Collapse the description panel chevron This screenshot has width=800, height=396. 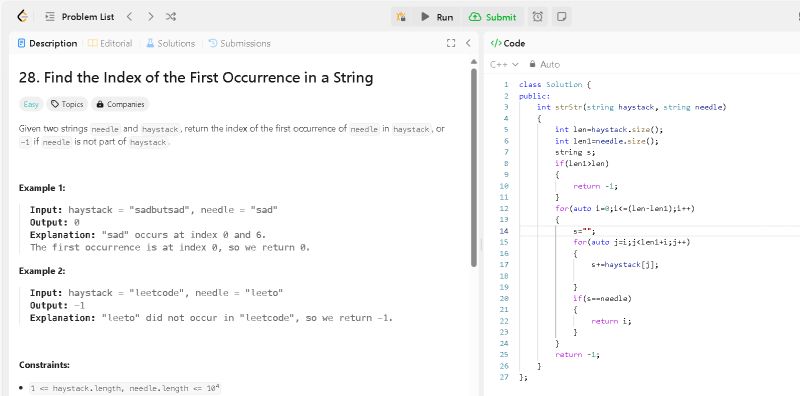pyautogui.click(x=468, y=43)
